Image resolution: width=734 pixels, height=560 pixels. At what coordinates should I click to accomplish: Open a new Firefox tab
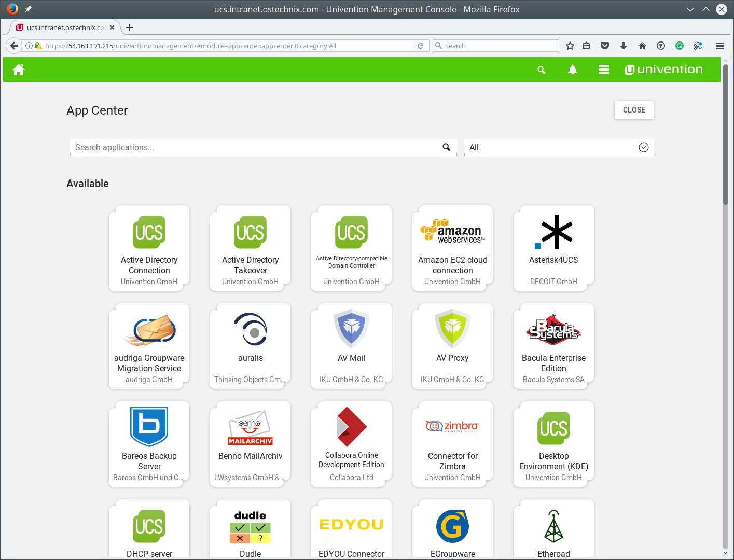[x=129, y=27]
